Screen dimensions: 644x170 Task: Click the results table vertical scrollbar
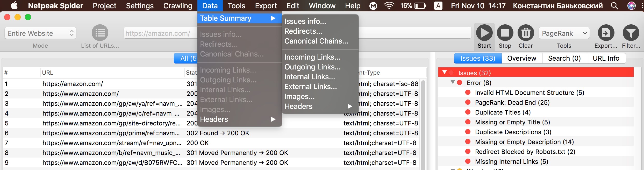pos(423,124)
